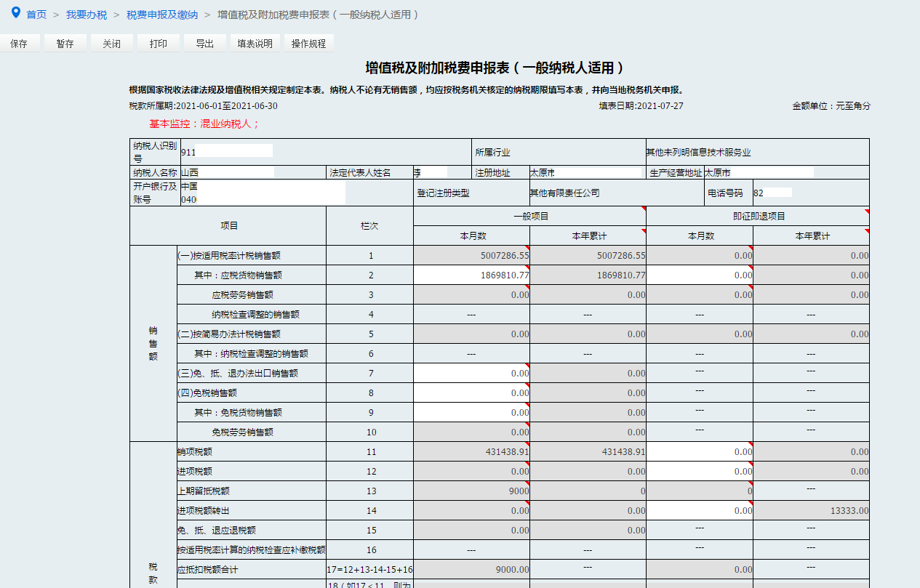Click row label 应税劳务销售额
The width and height of the screenshot is (920, 588).
(x=243, y=295)
